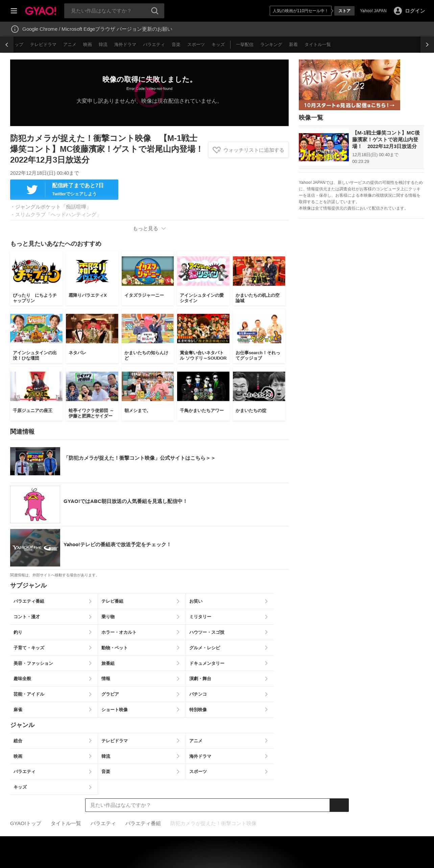Screen dimensions: 434x868
Task: Click the GYAO! logo
Action: click(41, 11)
